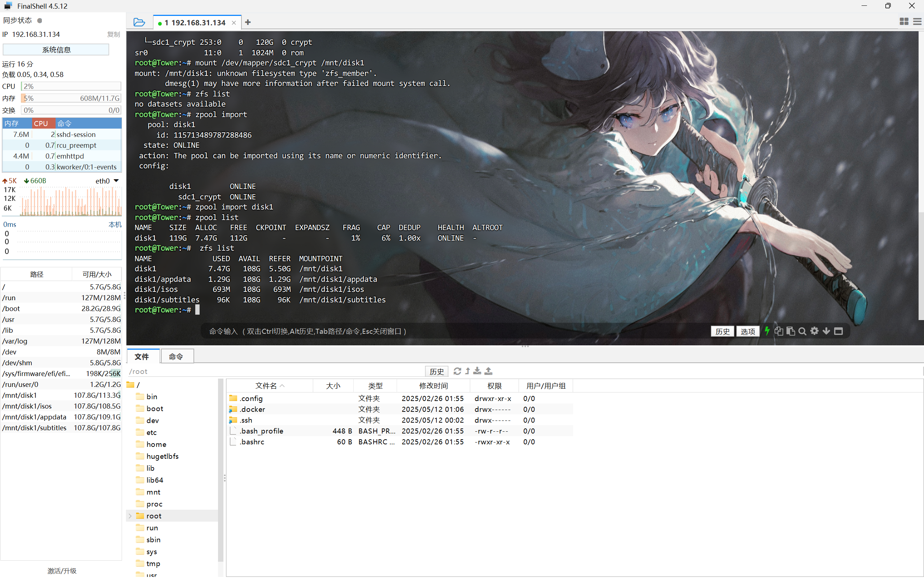The width and height of the screenshot is (924, 578).
Task: Open the eth0 network interface dropdown
Action: tap(117, 181)
